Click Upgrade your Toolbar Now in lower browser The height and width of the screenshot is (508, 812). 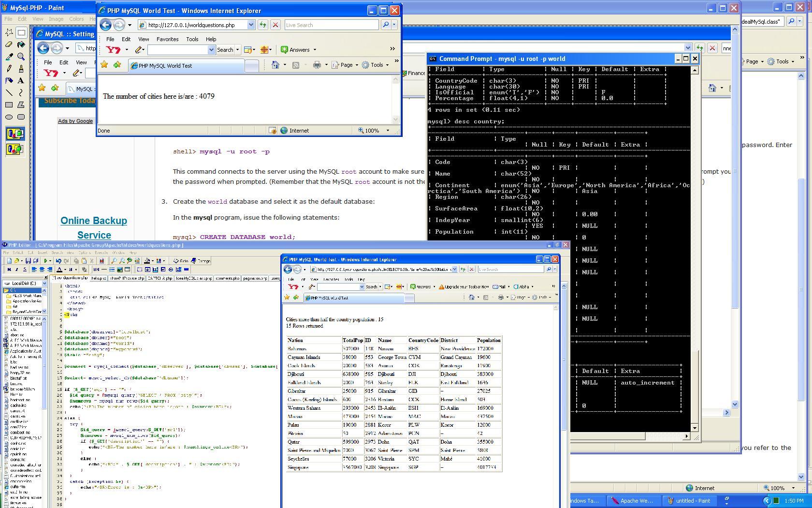(464, 286)
